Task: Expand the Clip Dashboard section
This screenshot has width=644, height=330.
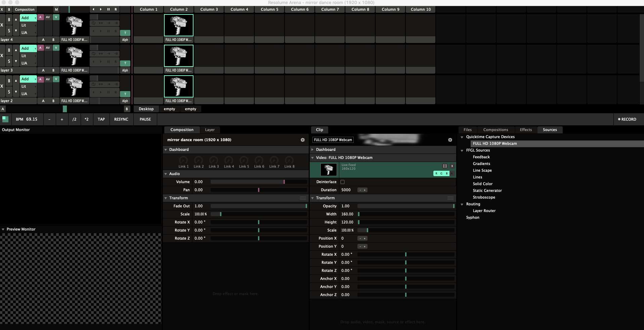Action: click(x=313, y=150)
